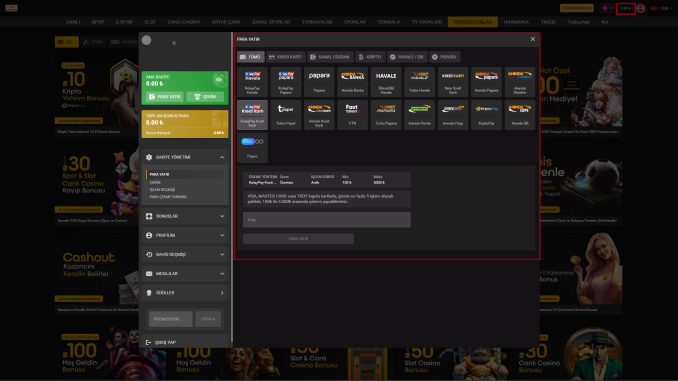Image resolution: width=678 pixels, height=381 pixels.
Task: Switch to the Papara filter tab
Action: (x=445, y=57)
